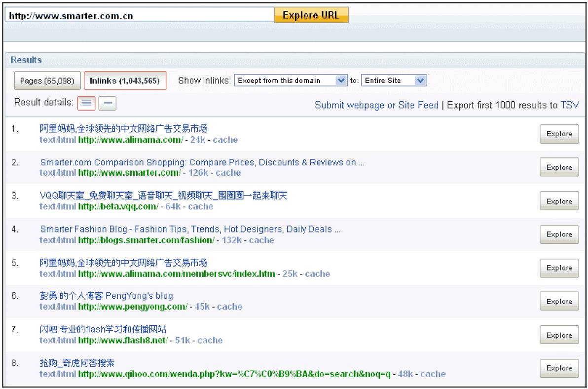The width and height of the screenshot is (588, 389).
Task: Click the 'Show Inlinks:' label
Action: 204,80
